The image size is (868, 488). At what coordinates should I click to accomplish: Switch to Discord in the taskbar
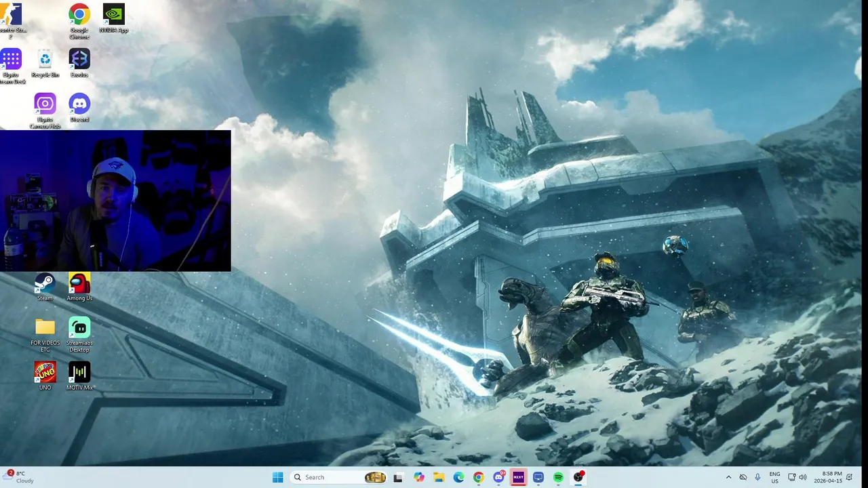pos(499,477)
